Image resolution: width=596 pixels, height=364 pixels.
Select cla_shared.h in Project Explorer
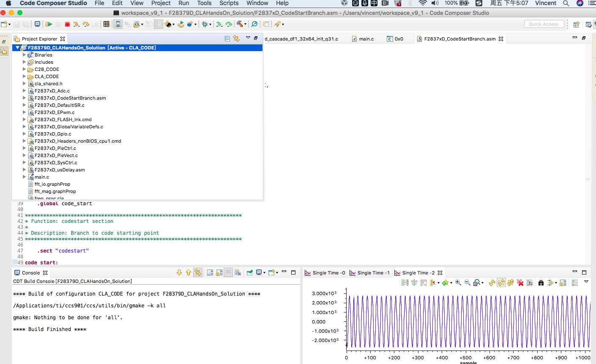[x=48, y=84]
